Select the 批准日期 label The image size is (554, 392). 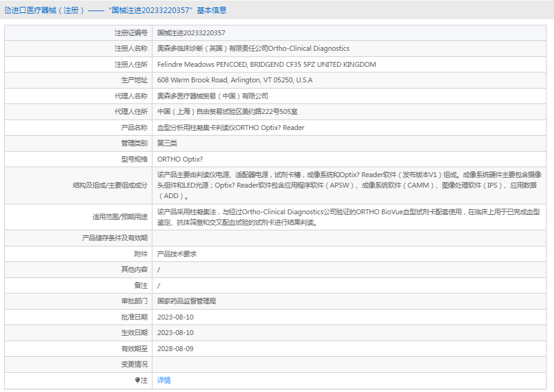134,317
